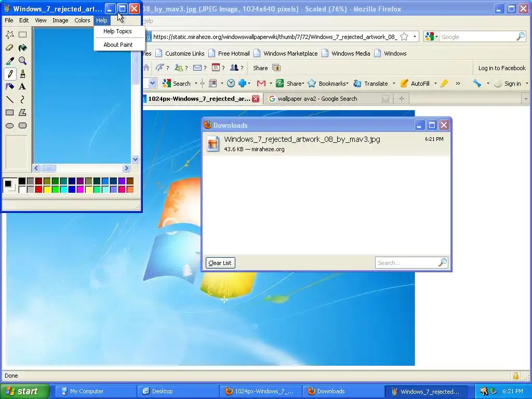Open the Paint Colors menu
The image size is (532, 399).
coord(82,20)
